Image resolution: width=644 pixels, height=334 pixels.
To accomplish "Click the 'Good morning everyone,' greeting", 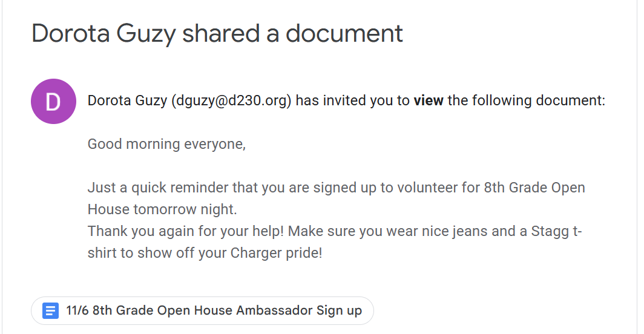I will click(166, 144).
